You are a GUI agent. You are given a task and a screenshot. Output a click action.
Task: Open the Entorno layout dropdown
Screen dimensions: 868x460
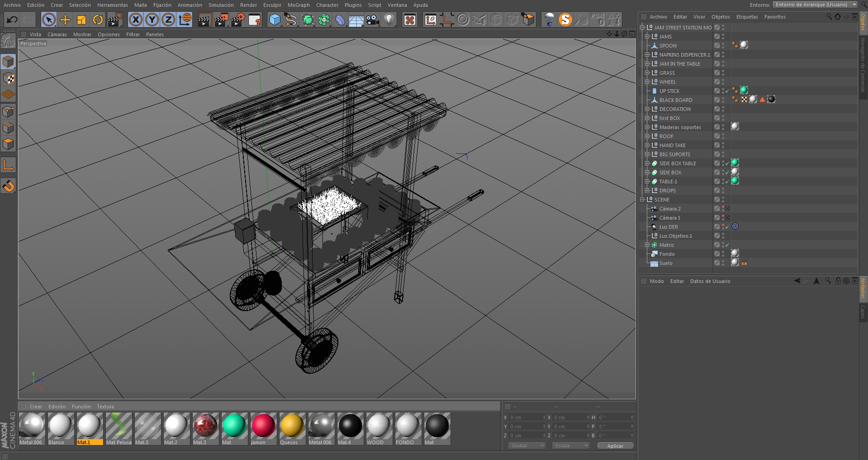[x=815, y=5]
